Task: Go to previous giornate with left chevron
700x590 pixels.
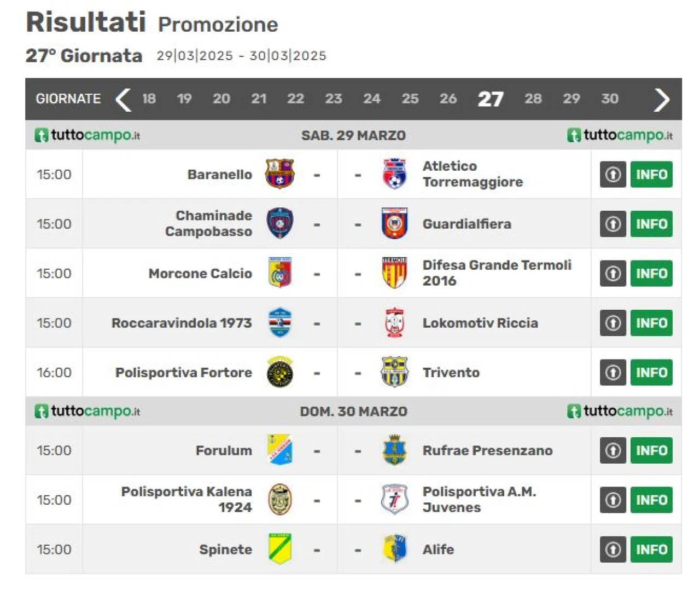Action: click(124, 99)
